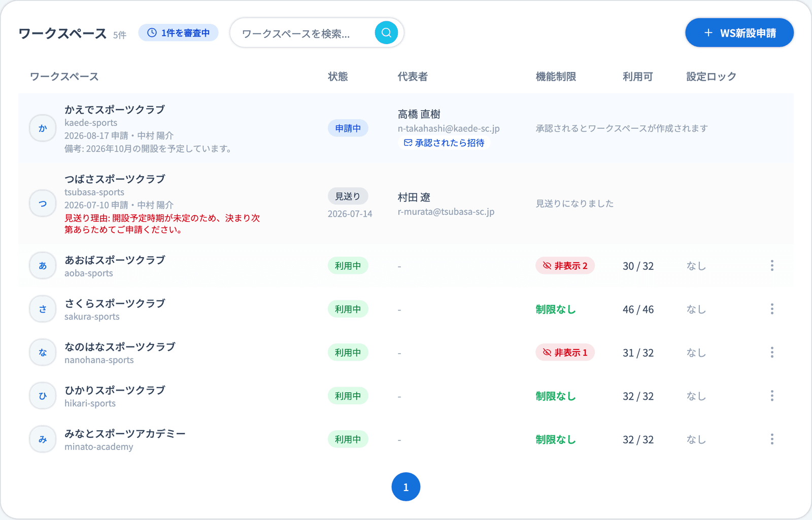This screenshot has width=812, height=520.
Task: Click the か avatar of かえでスポーツクラブ
Action: point(43,128)
